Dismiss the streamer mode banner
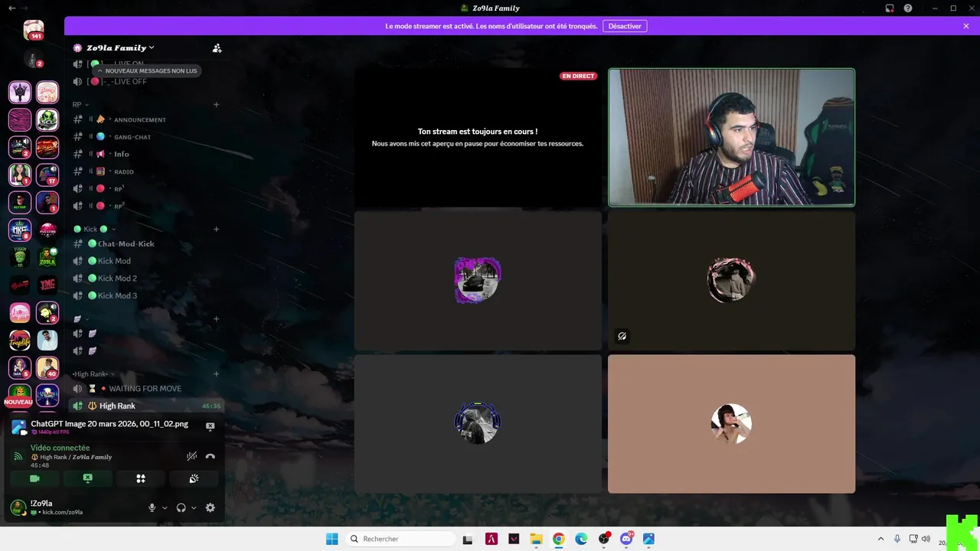This screenshot has width=980, height=551. click(x=966, y=26)
